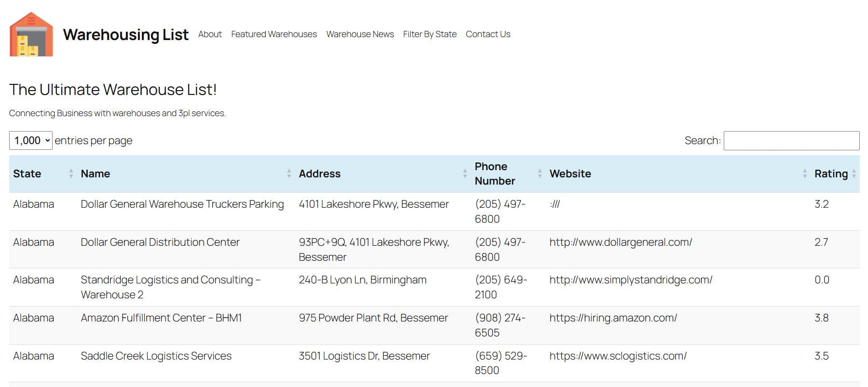Open hiring.amazon.com website link
868x387 pixels.
(x=613, y=318)
